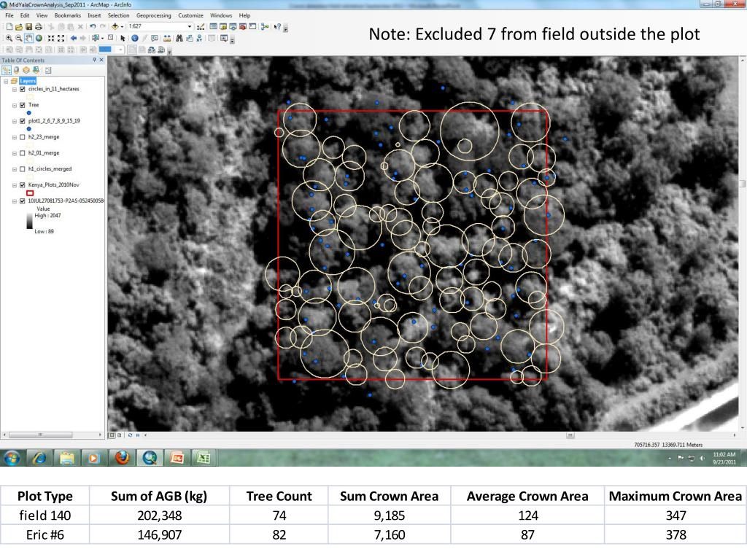
Task: Collapse the Layers group in contents
Action: point(6,81)
